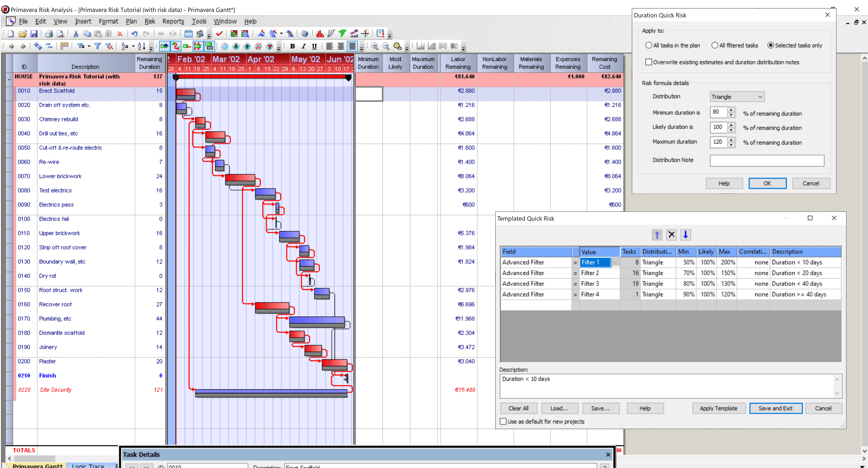The height and width of the screenshot is (468, 868).
Task: Click the Zoom In magnifier icon
Action: (374, 46)
